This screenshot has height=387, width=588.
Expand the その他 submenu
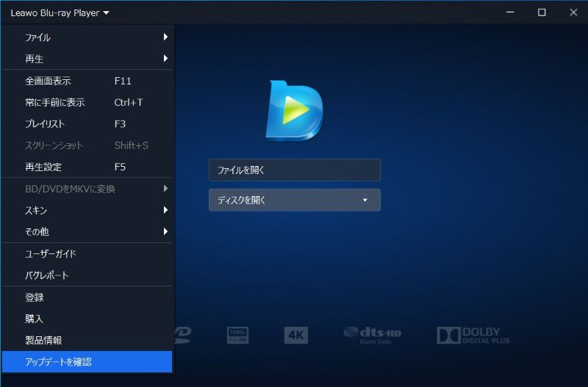(x=87, y=231)
